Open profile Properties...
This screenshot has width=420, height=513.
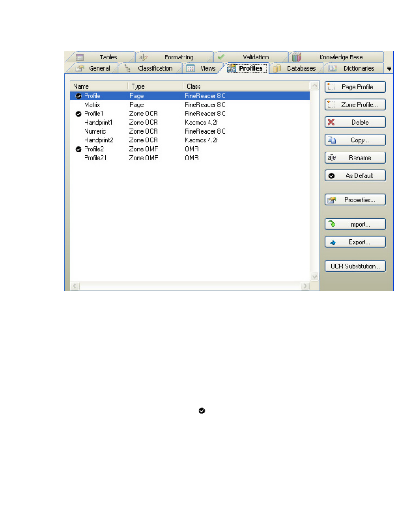tap(355, 200)
